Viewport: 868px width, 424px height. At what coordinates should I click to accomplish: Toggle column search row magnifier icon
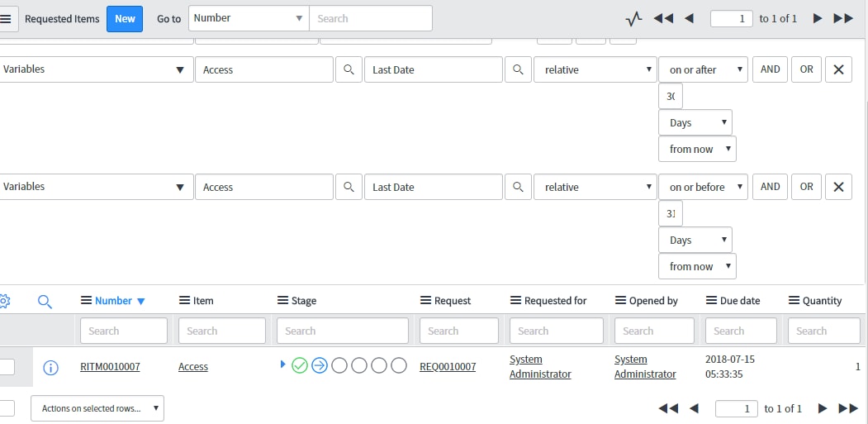[x=45, y=302]
